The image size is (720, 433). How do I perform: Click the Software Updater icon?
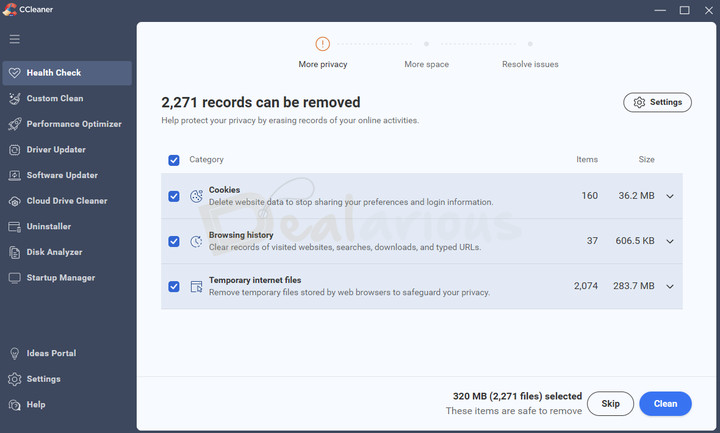point(14,175)
